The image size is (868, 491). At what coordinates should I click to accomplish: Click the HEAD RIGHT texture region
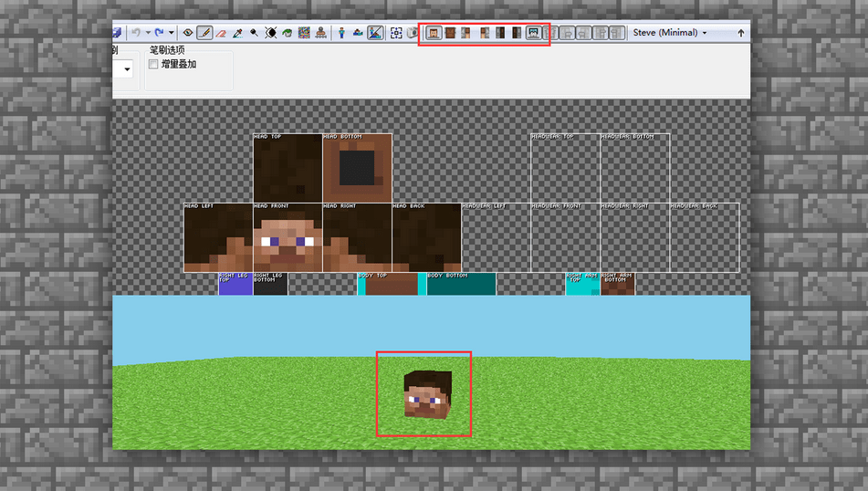point(358,237)
